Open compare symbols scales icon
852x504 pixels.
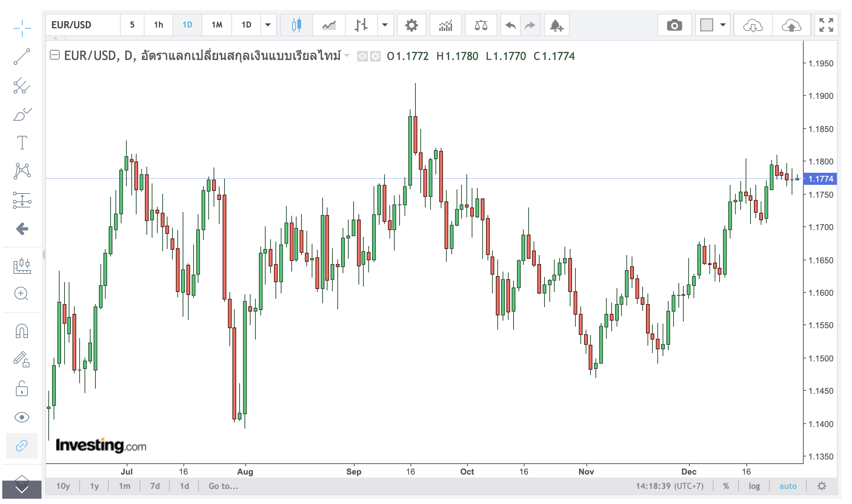pyautogui.click(x=481, y=25)
